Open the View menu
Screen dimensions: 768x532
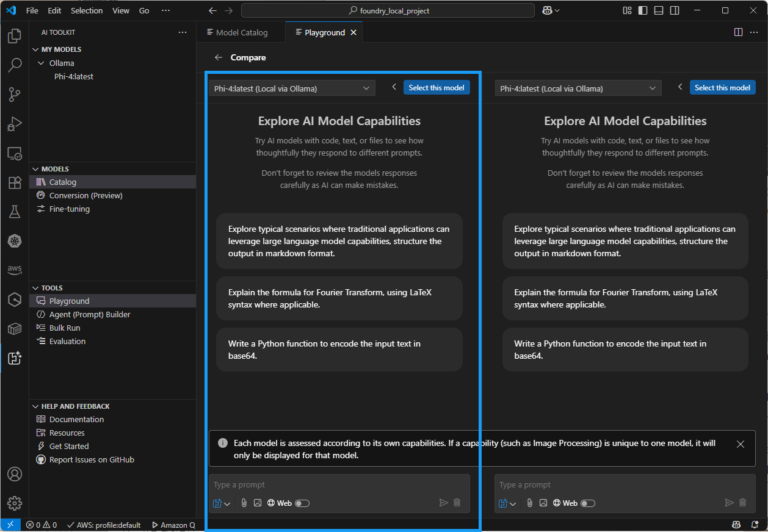pos(121,10)
